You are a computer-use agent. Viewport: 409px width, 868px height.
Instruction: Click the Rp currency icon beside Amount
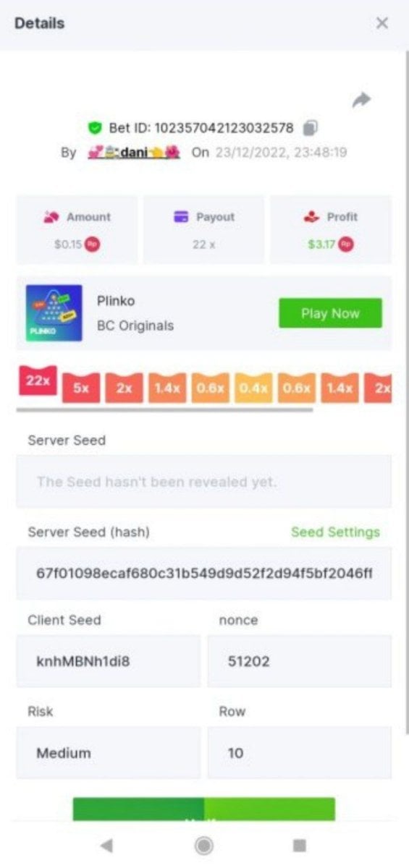(93, 244)
